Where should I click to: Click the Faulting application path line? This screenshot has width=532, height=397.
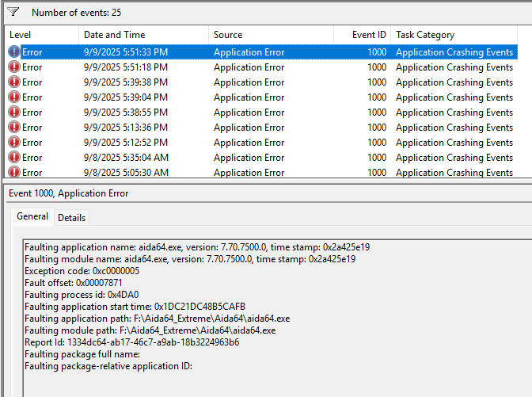pyautogui.click(x=157, y=319)
